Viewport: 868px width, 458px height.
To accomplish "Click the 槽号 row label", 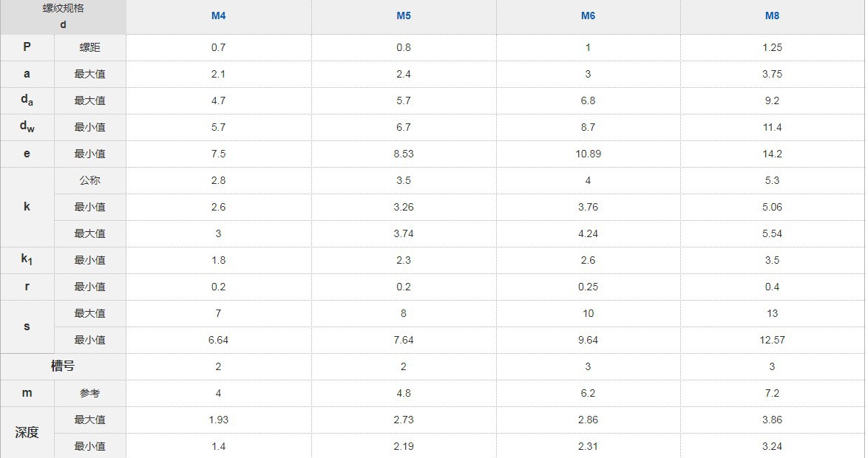I will [x=63, y=366].
